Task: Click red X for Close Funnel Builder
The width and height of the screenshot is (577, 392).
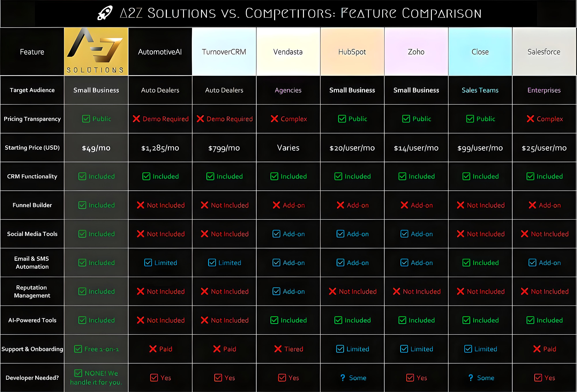Action: point(461,205)
